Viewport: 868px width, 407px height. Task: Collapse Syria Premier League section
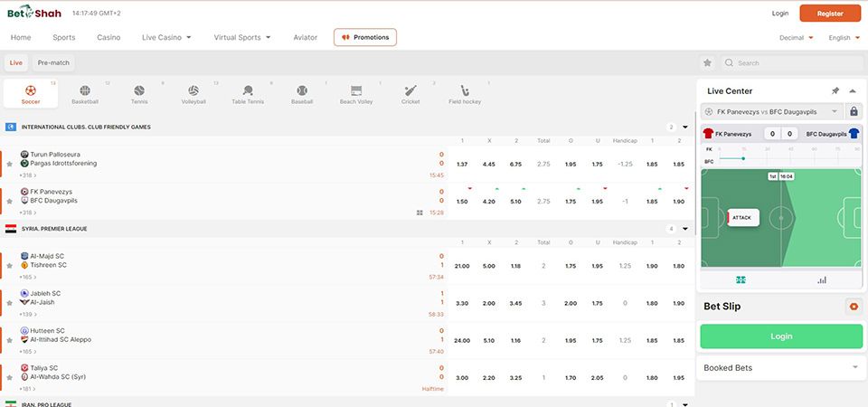click(x=684, y=229)
